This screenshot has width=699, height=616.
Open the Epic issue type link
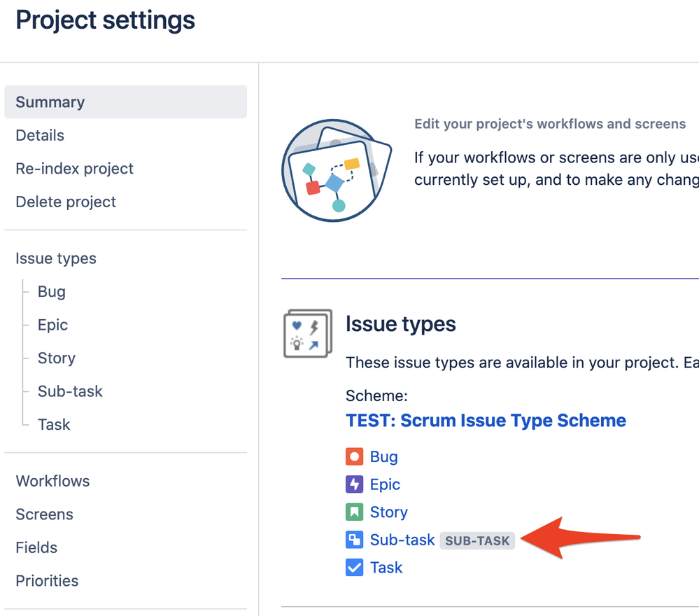tap(385, 484)
